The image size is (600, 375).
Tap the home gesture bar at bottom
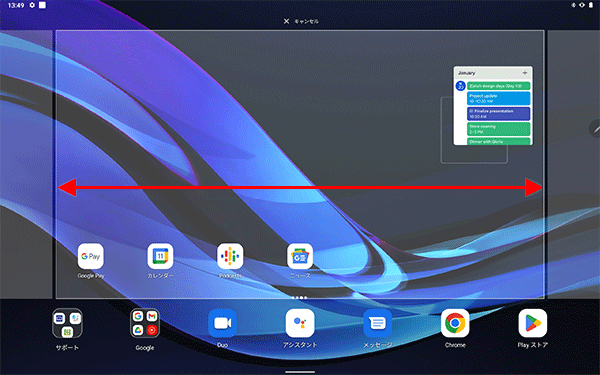300,372
